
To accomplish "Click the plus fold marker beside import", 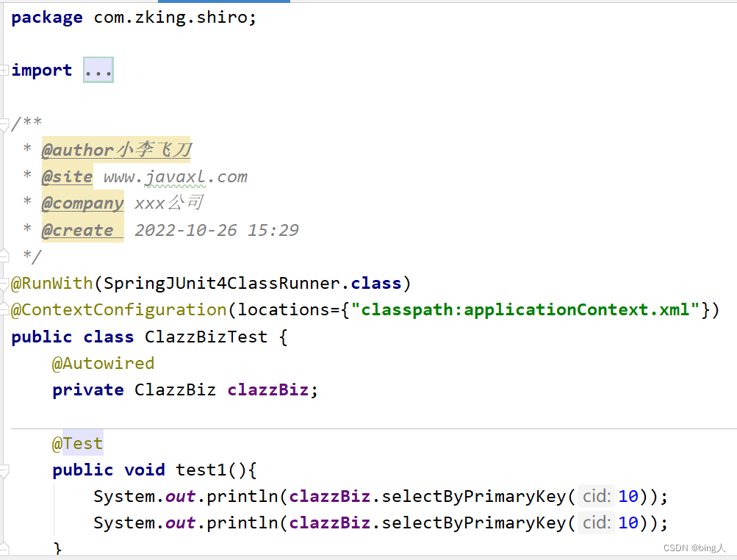I will 4,70.
